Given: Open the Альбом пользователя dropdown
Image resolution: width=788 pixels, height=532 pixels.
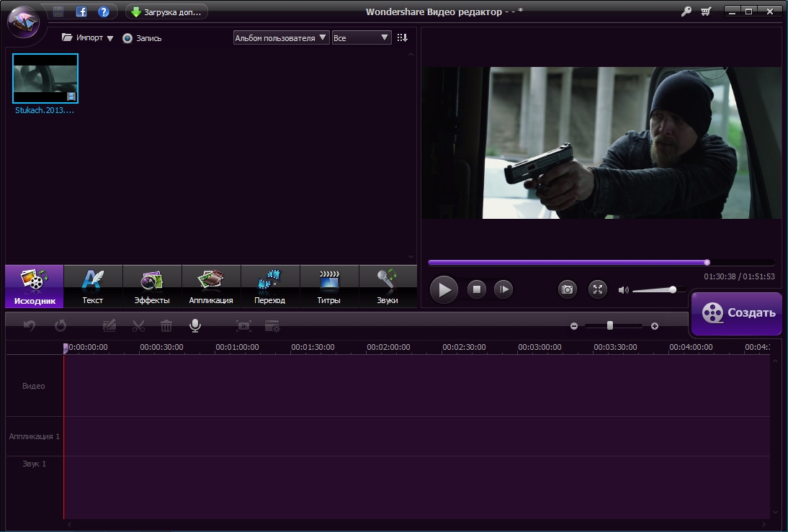Looking at the screenshot, I should pos(282,37).
